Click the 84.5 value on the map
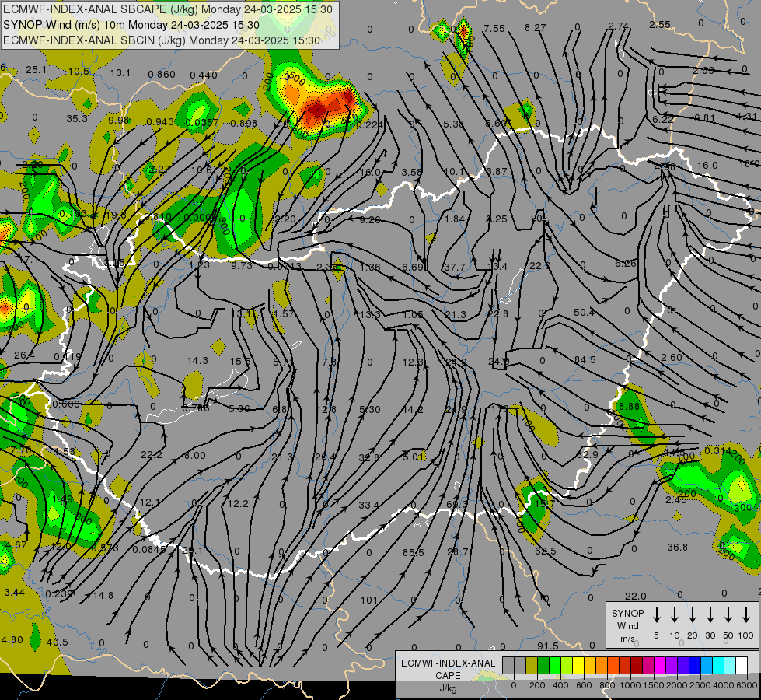Screen dimensions: 761x700 585,360
